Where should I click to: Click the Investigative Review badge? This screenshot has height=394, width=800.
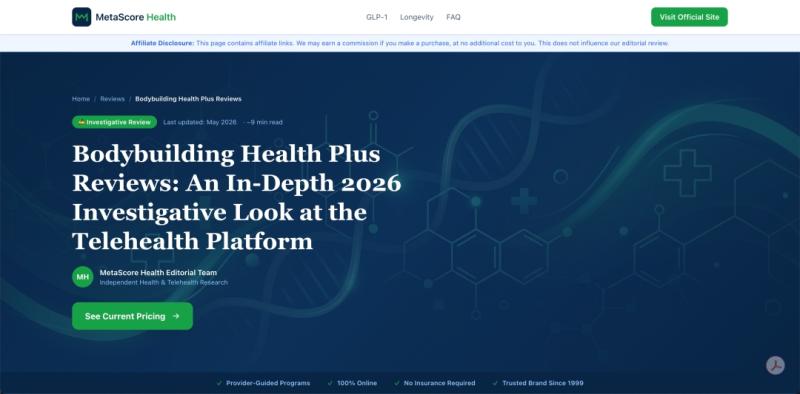(x=114, y=122)
